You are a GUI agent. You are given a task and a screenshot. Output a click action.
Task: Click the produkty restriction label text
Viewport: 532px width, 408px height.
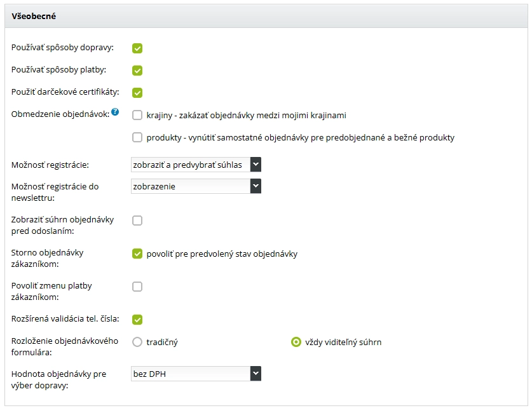pyautogui.click(x=300, y=137)
